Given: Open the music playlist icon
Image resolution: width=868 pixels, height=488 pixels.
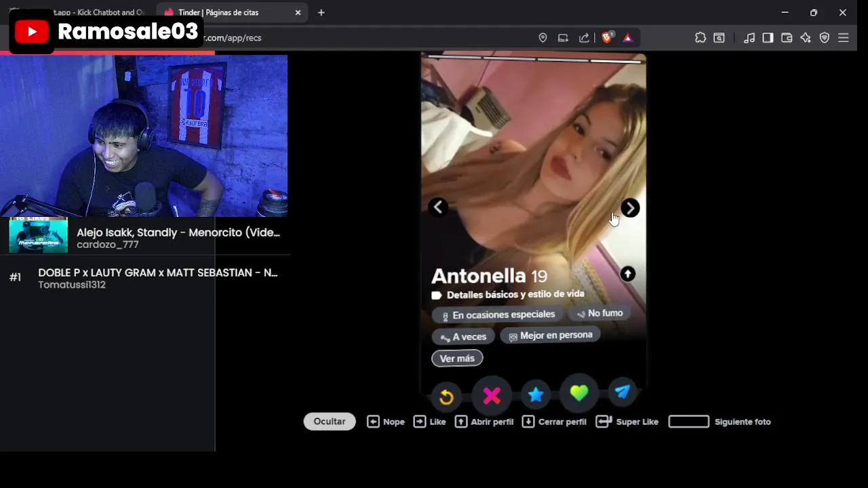Looking at the screenshot, I should (749, 38).
